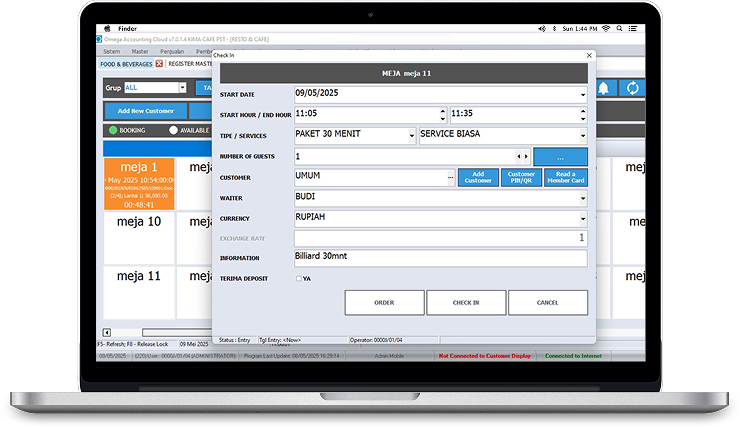
Task: Click the Read a Member Card button
Action: click(x=566, y=177)
